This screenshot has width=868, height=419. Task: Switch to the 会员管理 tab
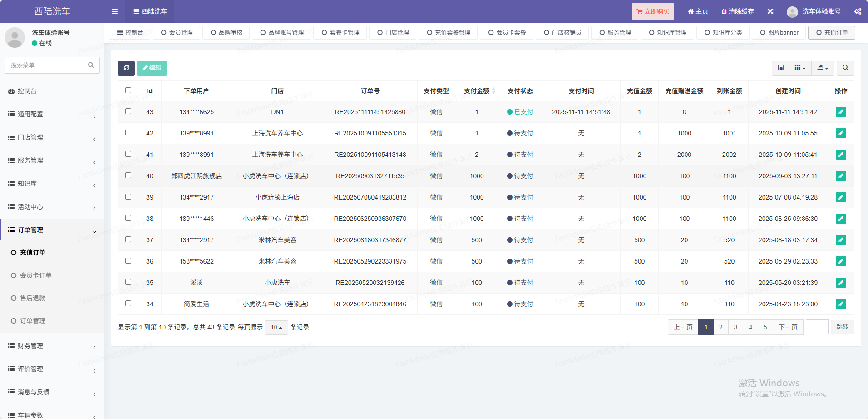click(177, 33)
